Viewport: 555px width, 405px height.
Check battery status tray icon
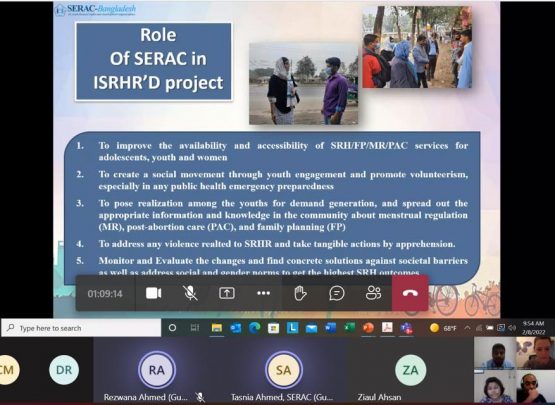pyautogui.click(x=490, y=328)
